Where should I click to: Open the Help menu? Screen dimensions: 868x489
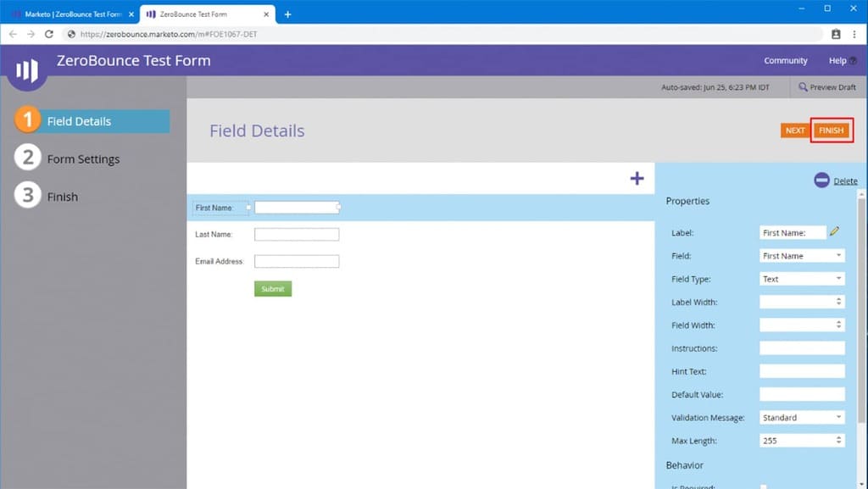[842, 61]
